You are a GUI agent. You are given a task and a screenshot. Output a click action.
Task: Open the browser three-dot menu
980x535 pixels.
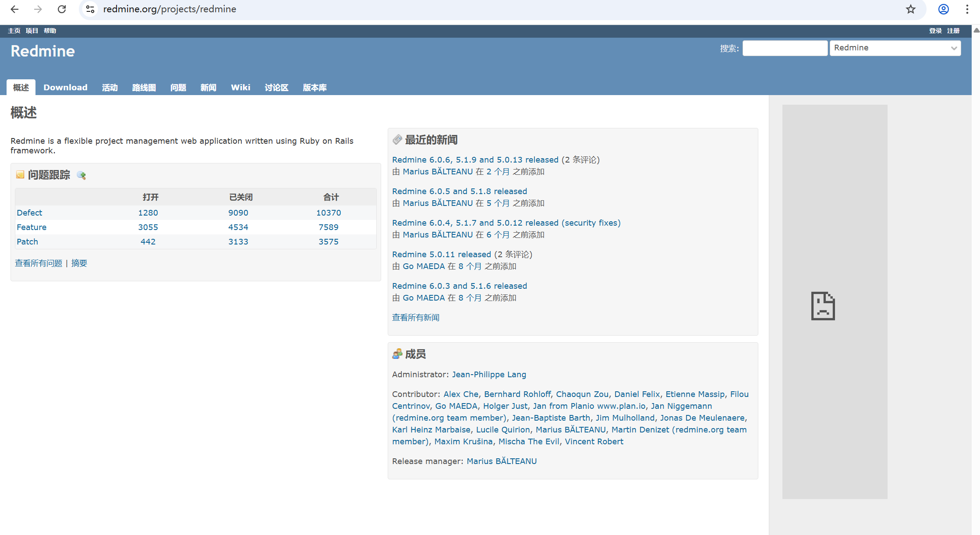[x=967, y=9]
